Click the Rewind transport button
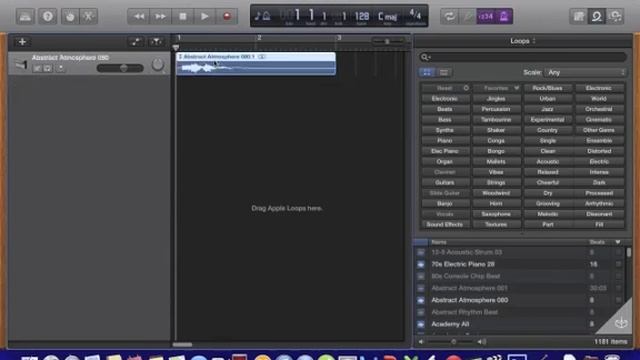This screenshot has width=640, height=360. click(138, 16)
